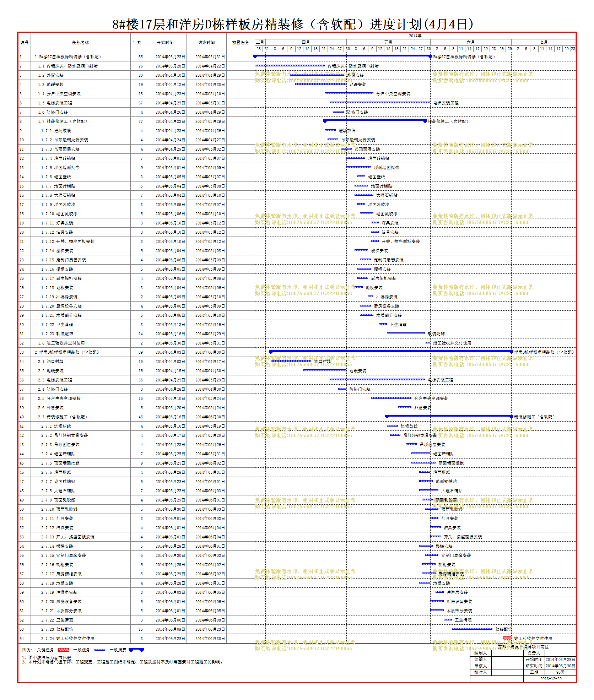Click the summary bar of 2.7 精装修施工（含软配）
The width and height of the screenshot is (594, 700).
point(449,416)
